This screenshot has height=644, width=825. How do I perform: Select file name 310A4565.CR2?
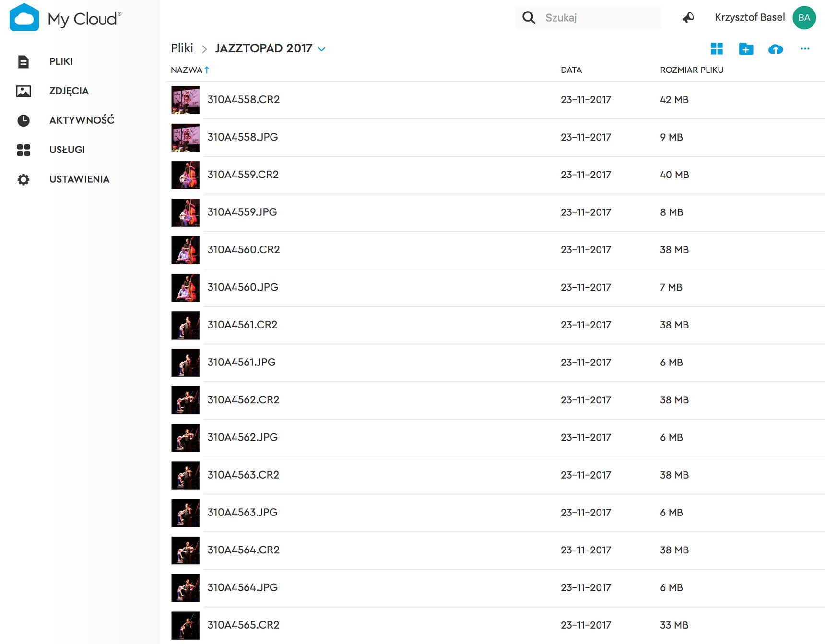pyautogui.click(x=243, y=625)
